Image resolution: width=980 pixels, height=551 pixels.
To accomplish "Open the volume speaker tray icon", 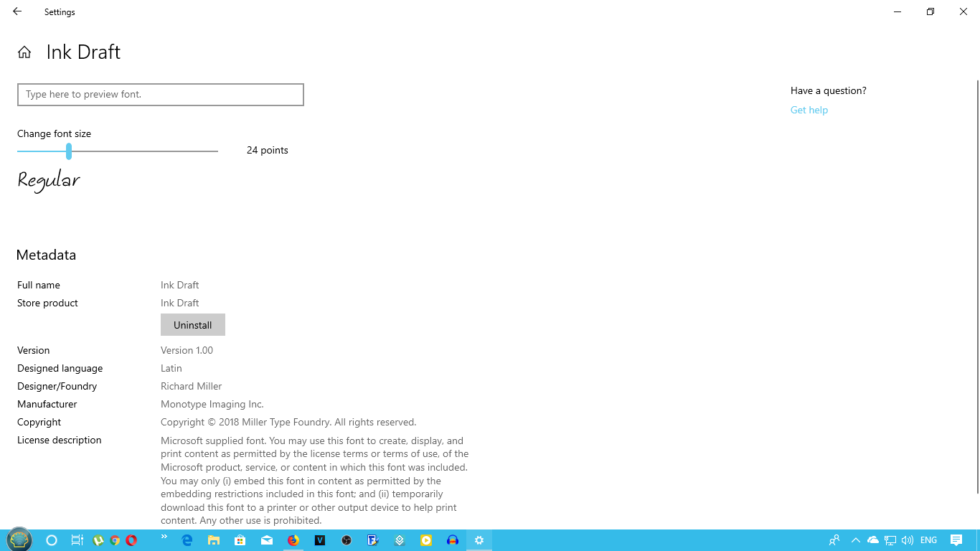I will tap(908, 540).
